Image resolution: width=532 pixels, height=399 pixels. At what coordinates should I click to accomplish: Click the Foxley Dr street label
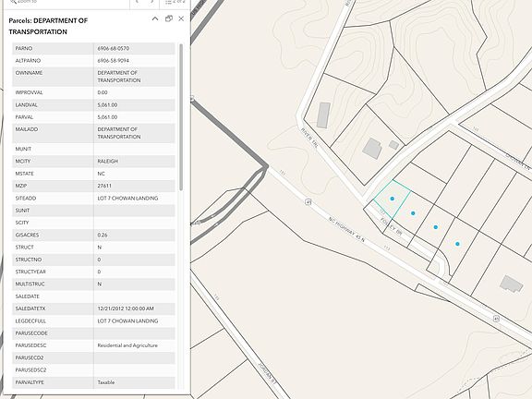391,227
